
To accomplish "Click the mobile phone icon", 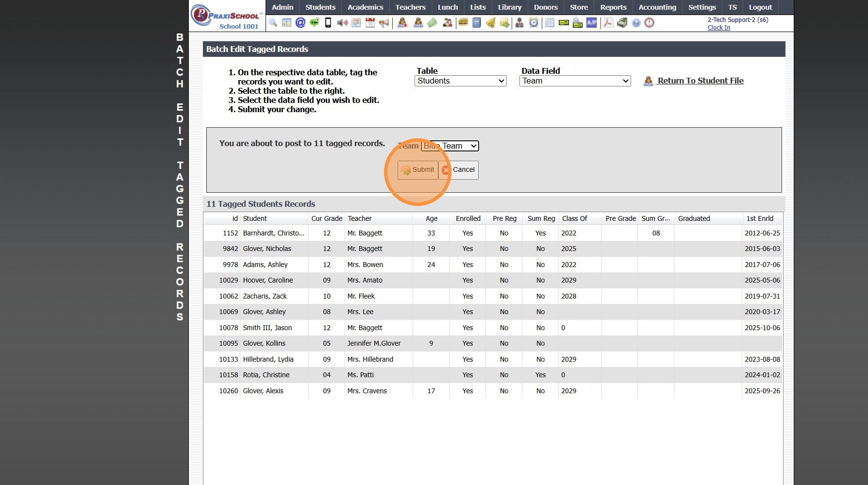I will [x=328, y=23].
